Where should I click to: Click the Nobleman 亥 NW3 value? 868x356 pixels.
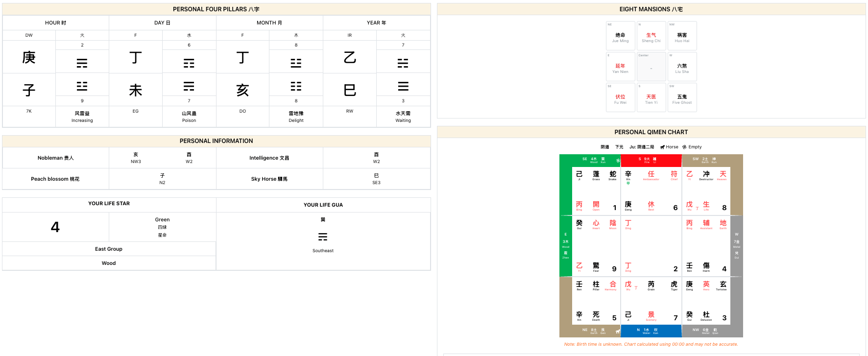pos(136,158)
